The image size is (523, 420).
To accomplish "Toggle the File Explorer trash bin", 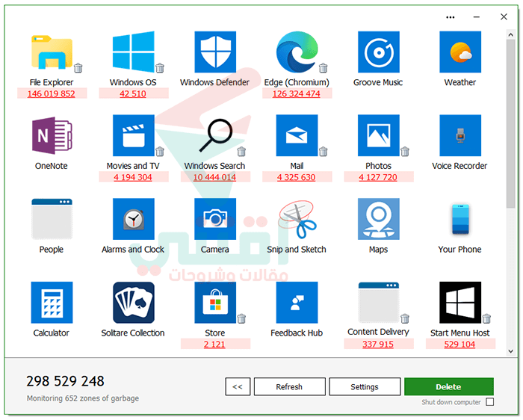I will point(78,68).
